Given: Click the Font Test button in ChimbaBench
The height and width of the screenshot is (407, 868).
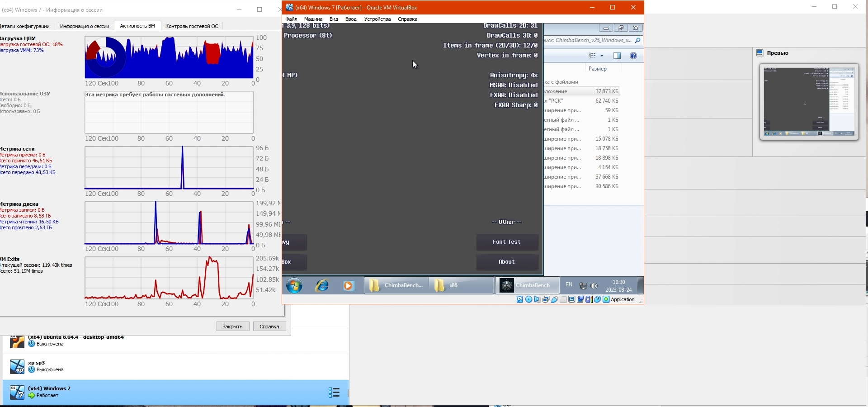Looking at the screenshot, I should point(507,242).
